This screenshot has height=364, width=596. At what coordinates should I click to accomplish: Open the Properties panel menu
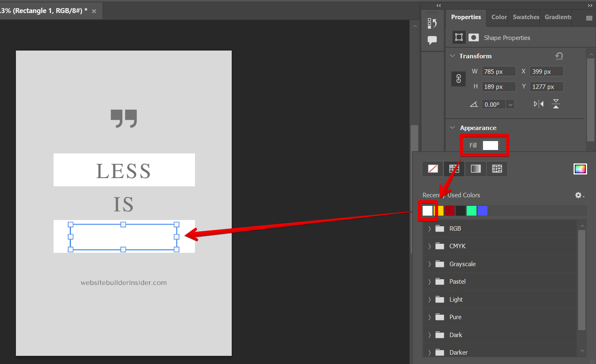pos(589,18)
